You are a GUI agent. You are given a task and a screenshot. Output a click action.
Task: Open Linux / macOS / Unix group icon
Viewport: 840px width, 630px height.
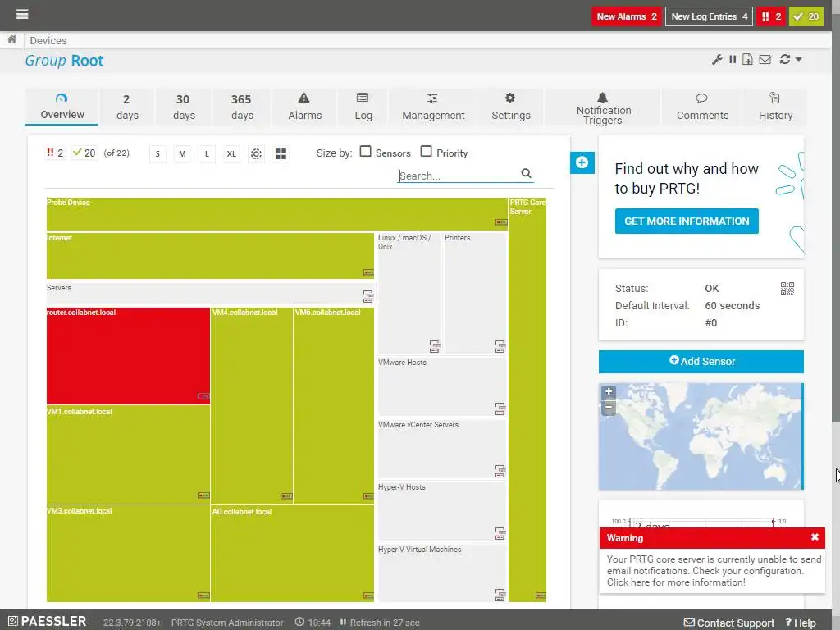[x=435, y=347]
